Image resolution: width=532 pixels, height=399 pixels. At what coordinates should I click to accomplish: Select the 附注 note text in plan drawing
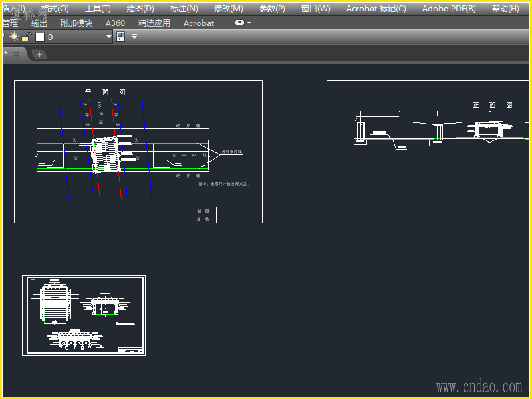click(x=224, y=184)
